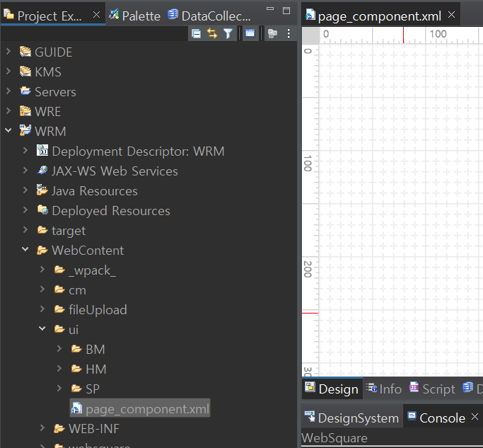Expand the cm folder
The width and height of the screenshot is (483, 448).
pyautogui.click(x=42, y=289)
